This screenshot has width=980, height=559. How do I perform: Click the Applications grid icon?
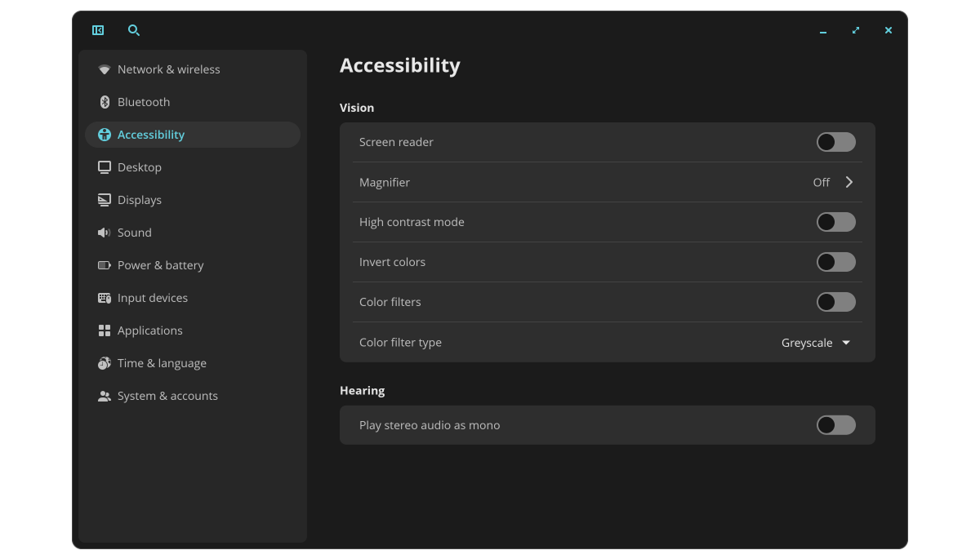[x=105, y=331]
